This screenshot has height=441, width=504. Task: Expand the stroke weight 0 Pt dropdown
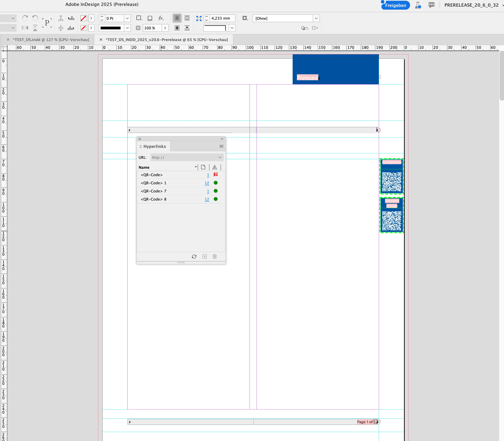pyautogui.click(x=127, y=18)
